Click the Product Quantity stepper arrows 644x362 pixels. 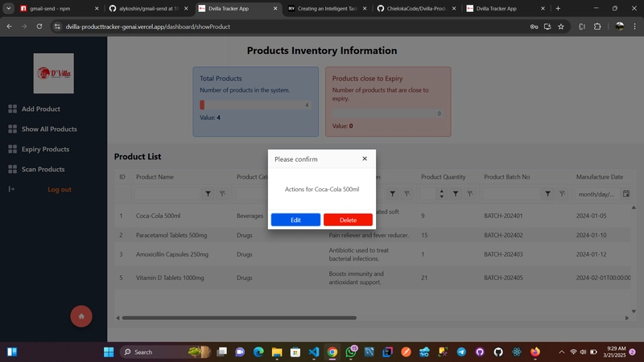click(441, 194)
